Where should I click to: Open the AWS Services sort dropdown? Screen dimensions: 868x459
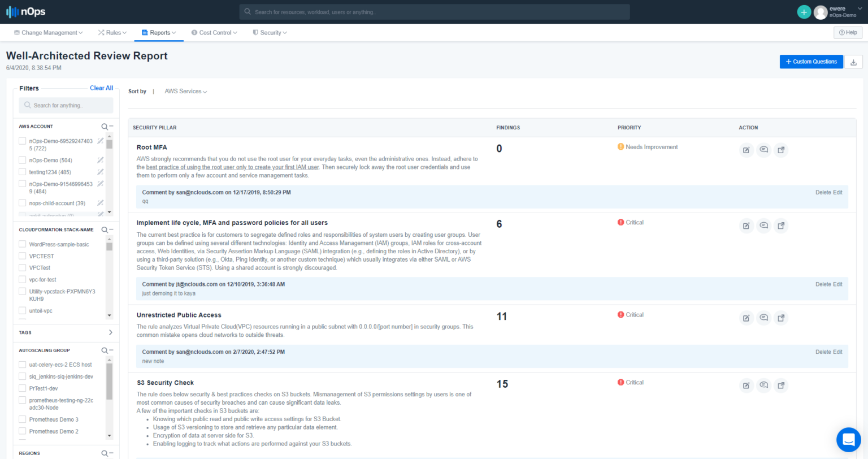(x=185, y=91)
